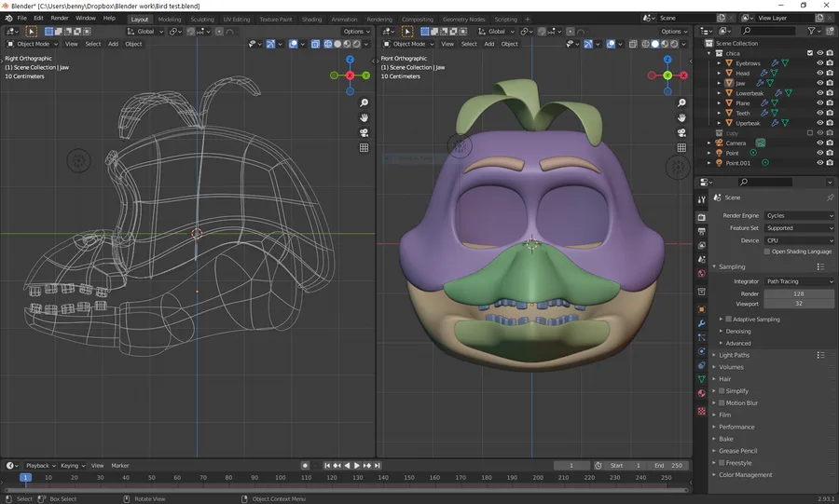This screenshot has height=504, width=839.
Task: Expand the Light Paths panel
Action: [735, 355]
